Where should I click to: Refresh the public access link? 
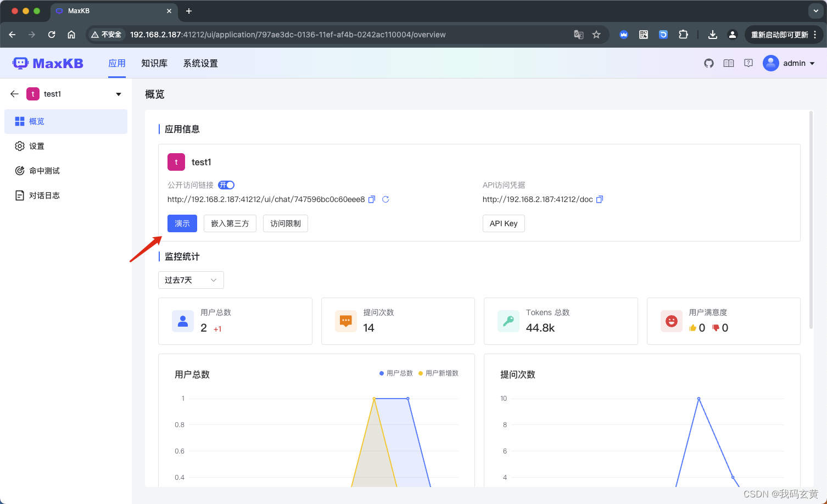[385, 199]
